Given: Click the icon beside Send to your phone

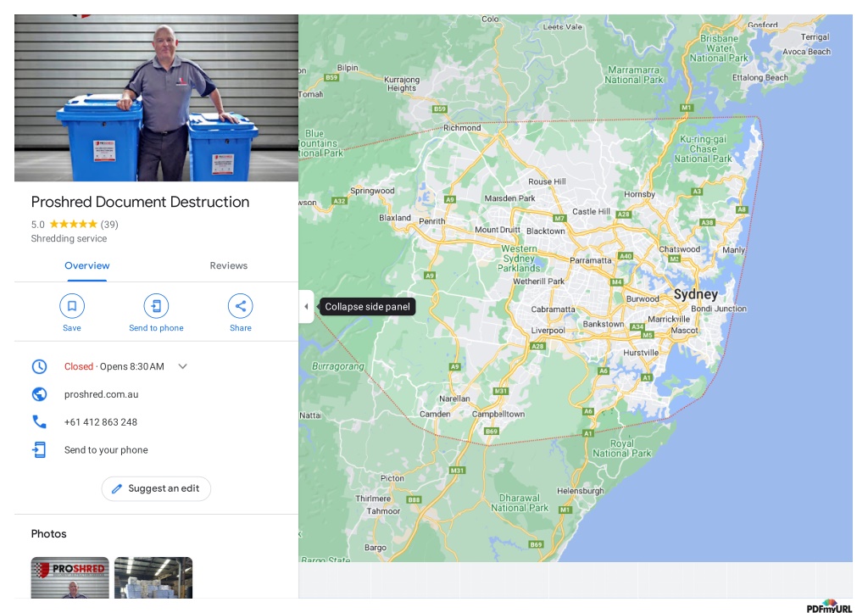Looking at the screenshot, I should point(39,449).
